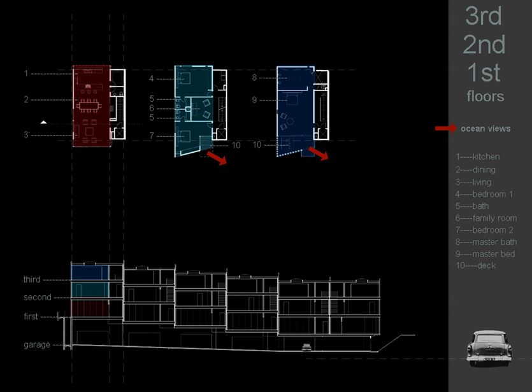Click legend entry '3----living'
Screen dimensions: 532x392
(473, 182)
